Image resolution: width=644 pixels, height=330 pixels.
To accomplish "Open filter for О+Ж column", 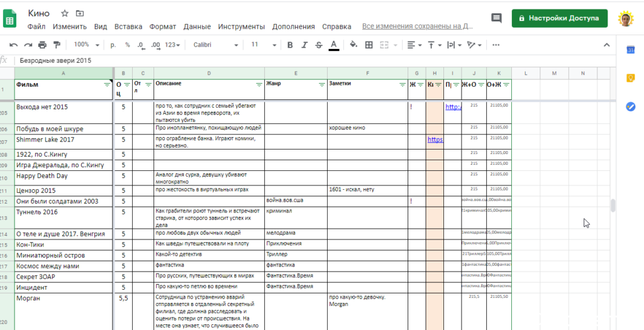I will [x=506, y=85].
